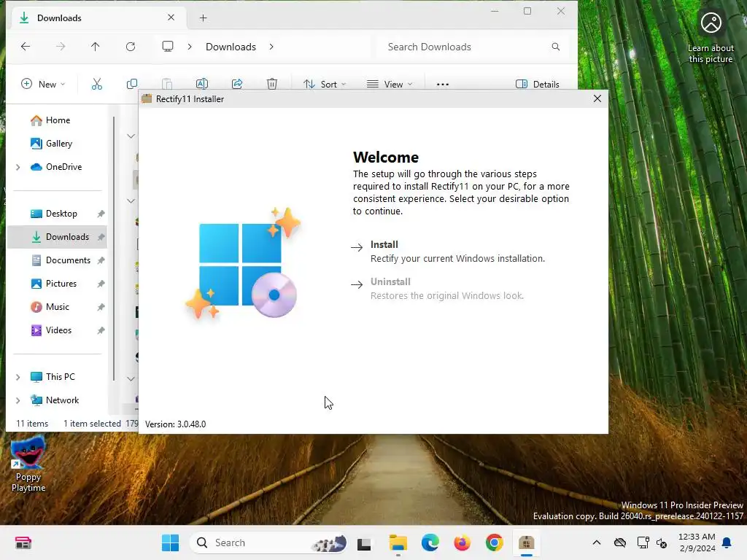Open the Widgets button on taskbar
The width and height of the screenshot is (747, 560).
point(23,542)
